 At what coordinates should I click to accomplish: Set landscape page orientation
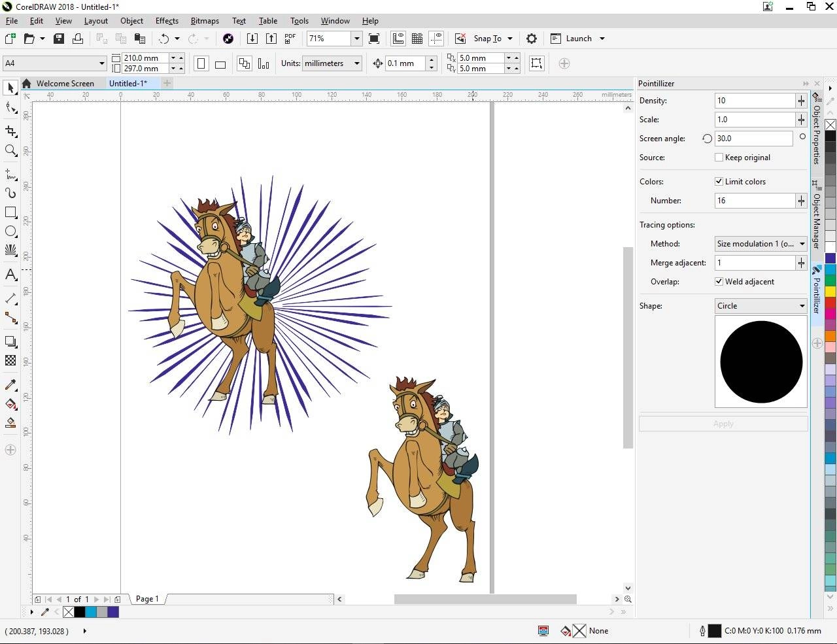(x=220, y=63)
